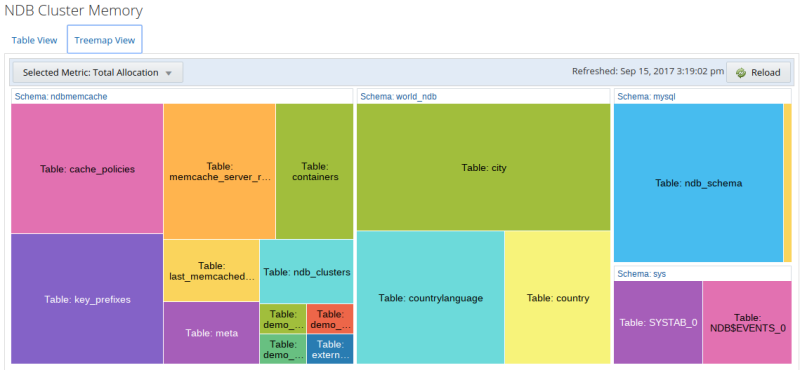Select the cache_policies table tile

(x=87, y=169)
